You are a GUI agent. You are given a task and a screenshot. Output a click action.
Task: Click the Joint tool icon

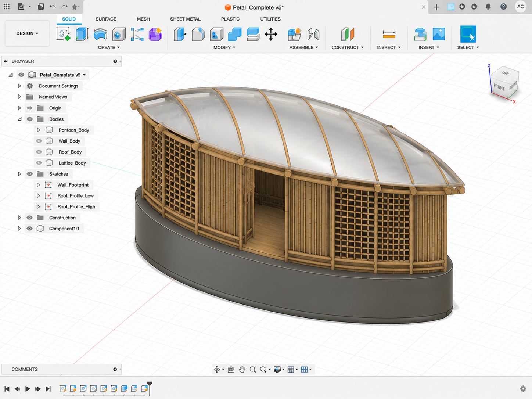tap(313, 34)
